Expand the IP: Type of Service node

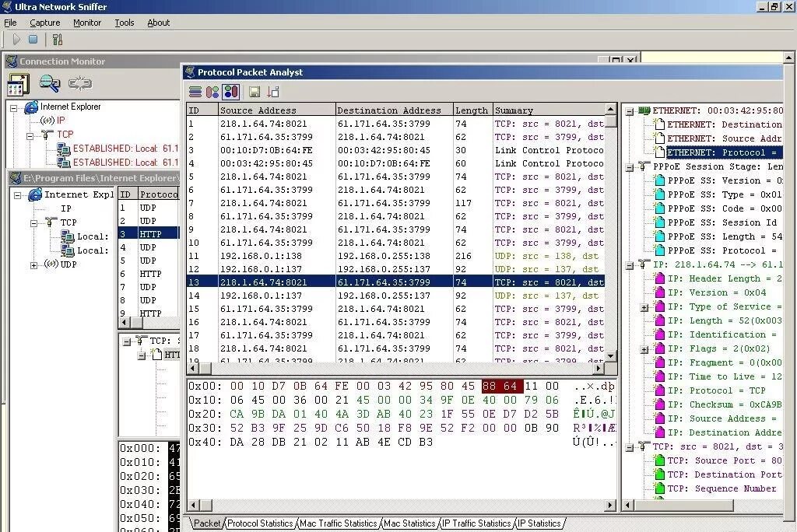pyautogui.click(x=644, y=307)
